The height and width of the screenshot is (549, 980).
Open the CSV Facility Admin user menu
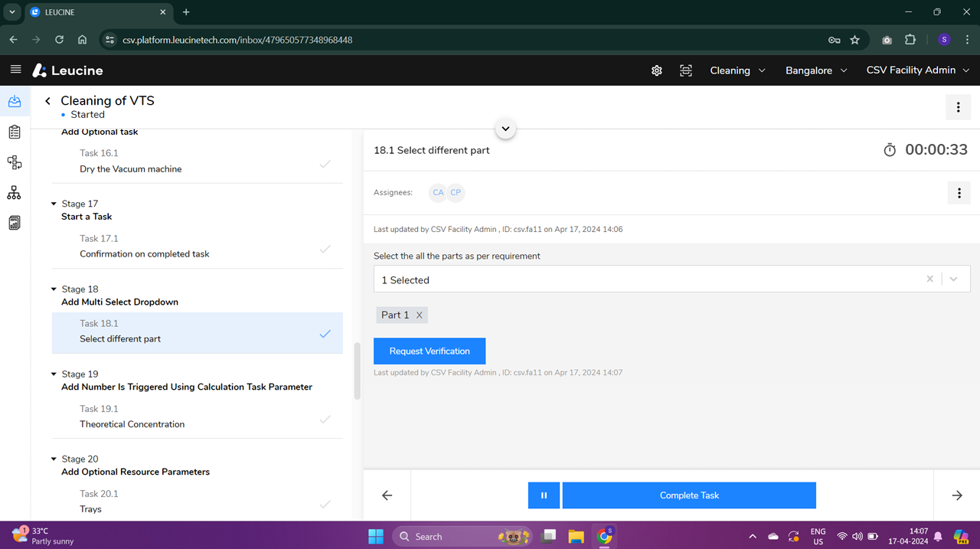pyautogui.click(x=917, y=70)
